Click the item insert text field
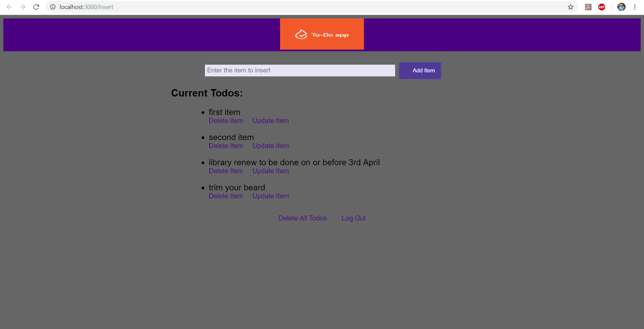 click(x=300, y=70)
